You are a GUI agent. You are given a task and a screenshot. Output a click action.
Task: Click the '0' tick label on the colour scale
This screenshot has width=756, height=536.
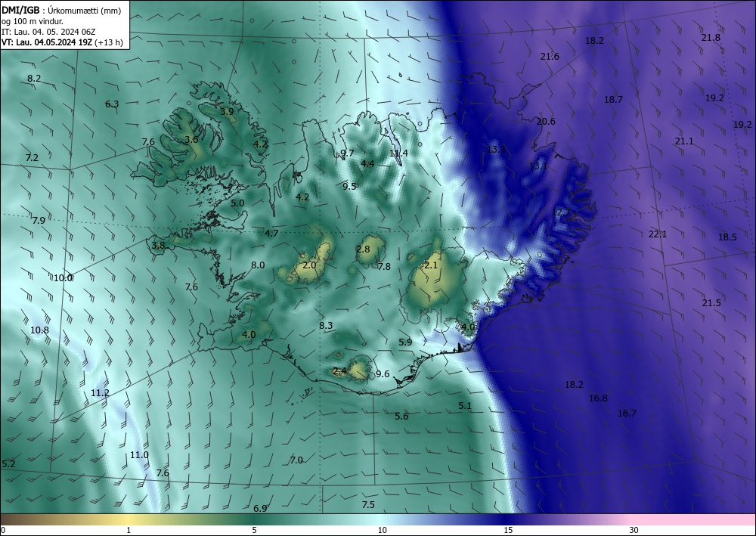[3, 530]
